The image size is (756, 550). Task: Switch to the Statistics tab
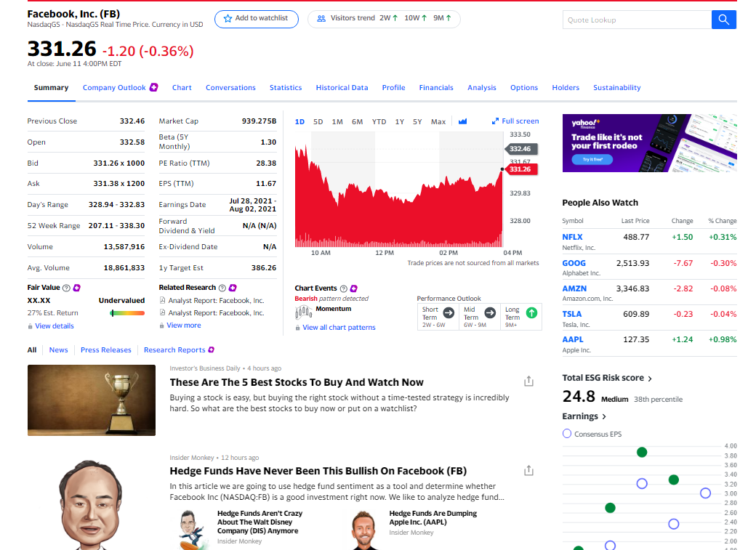point(285,87)
